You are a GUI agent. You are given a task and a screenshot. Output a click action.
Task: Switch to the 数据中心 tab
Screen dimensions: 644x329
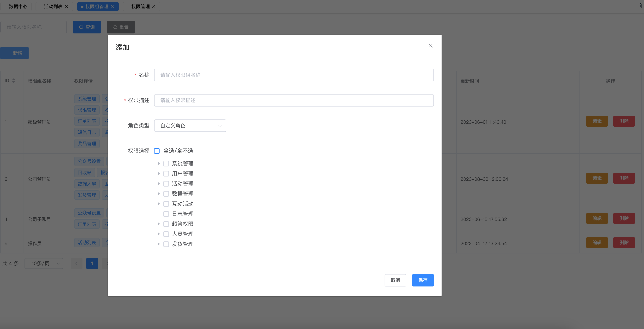18,7
